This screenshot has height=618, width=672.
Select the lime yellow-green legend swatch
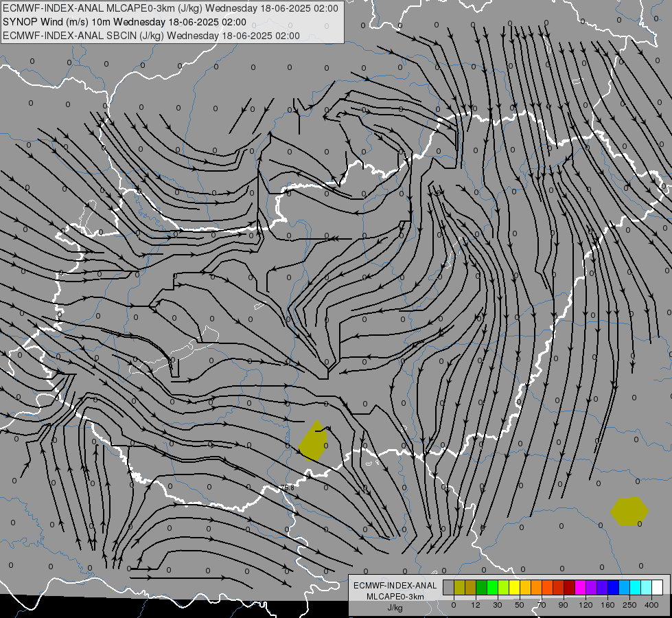[x=504, y=587]
